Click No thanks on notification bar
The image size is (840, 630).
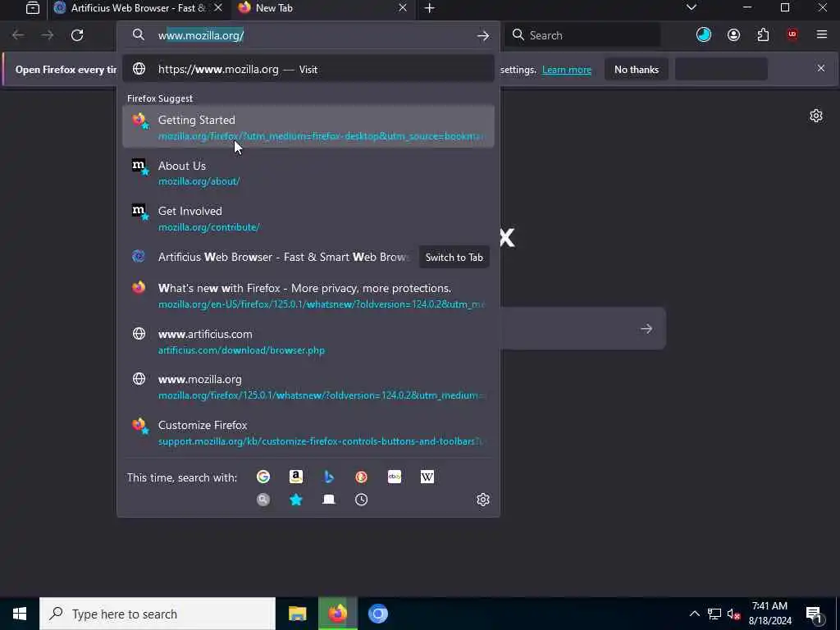[637, 70]
